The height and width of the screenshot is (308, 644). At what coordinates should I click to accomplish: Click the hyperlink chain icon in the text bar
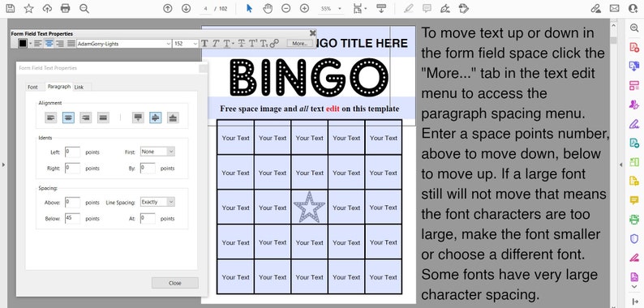point(274,44)
